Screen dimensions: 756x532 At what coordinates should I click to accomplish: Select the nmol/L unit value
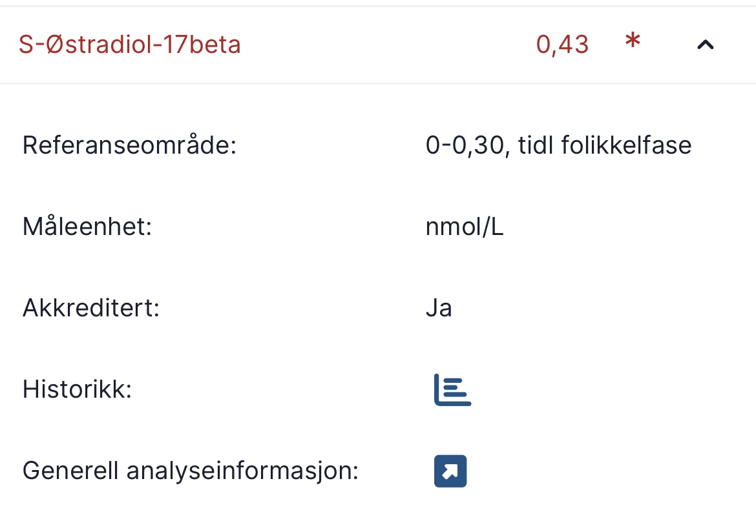(465, 227)
